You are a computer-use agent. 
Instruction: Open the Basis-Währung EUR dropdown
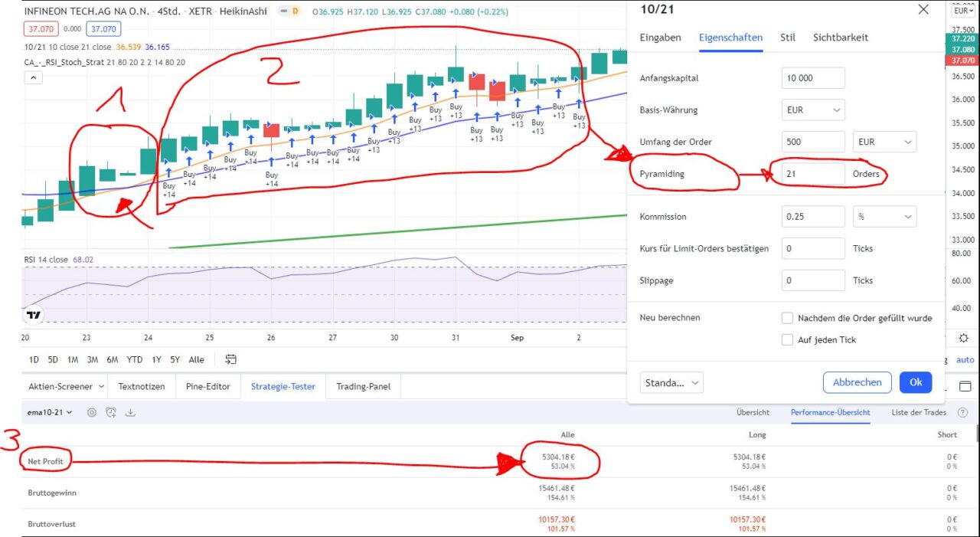click(x=812, y=110)
